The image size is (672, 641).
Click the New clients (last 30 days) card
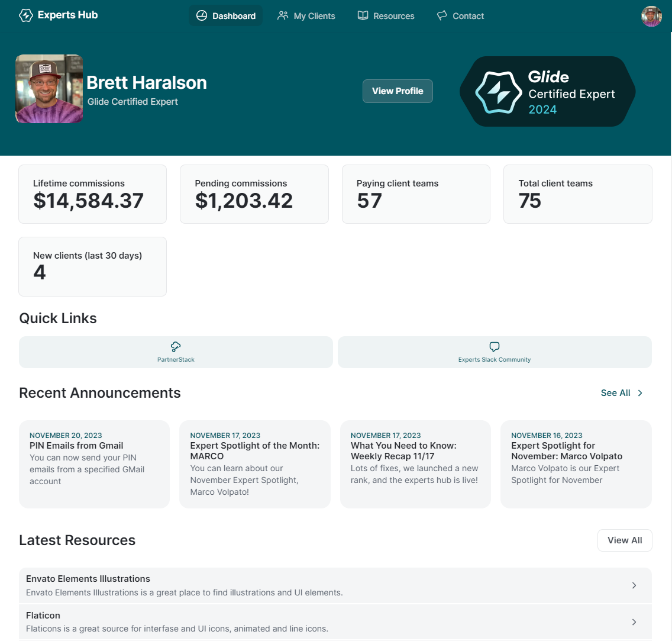[92, 267]
